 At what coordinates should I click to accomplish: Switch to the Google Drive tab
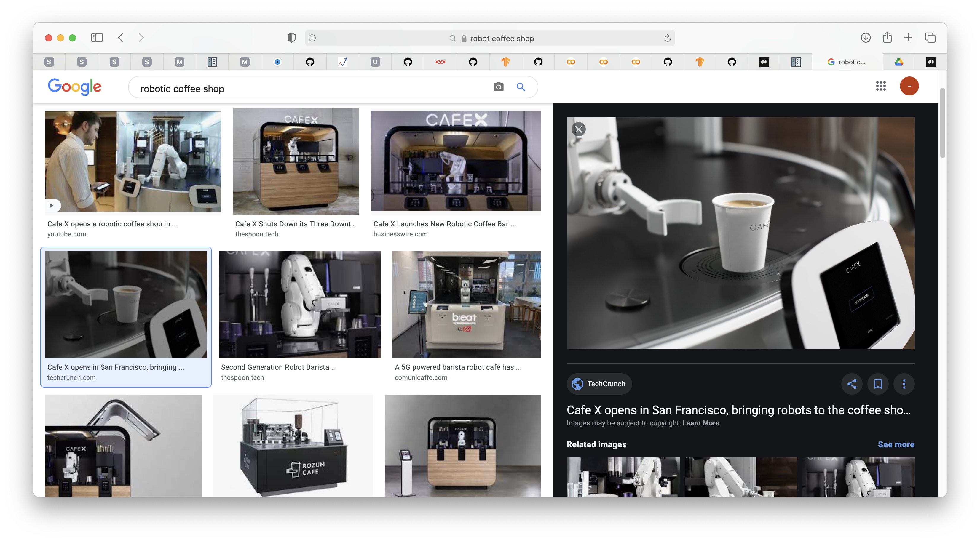click(x=898, y=62)
